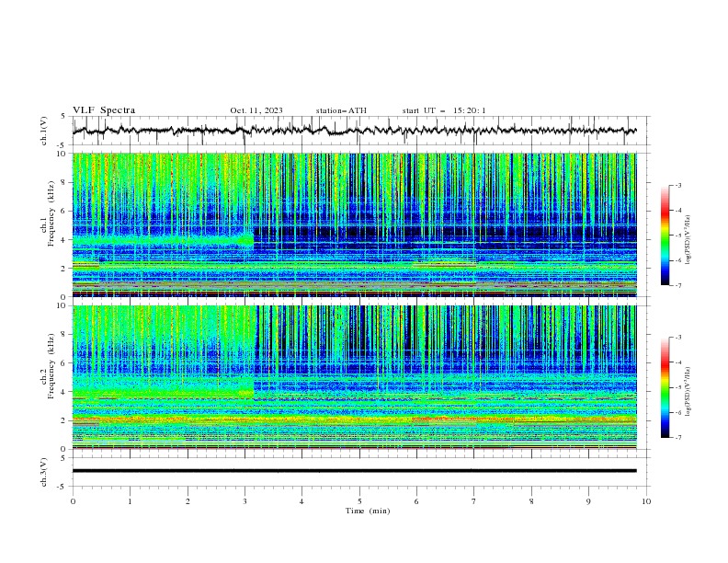Click the "10" tick on the Time axis

[x=646, y=501]
